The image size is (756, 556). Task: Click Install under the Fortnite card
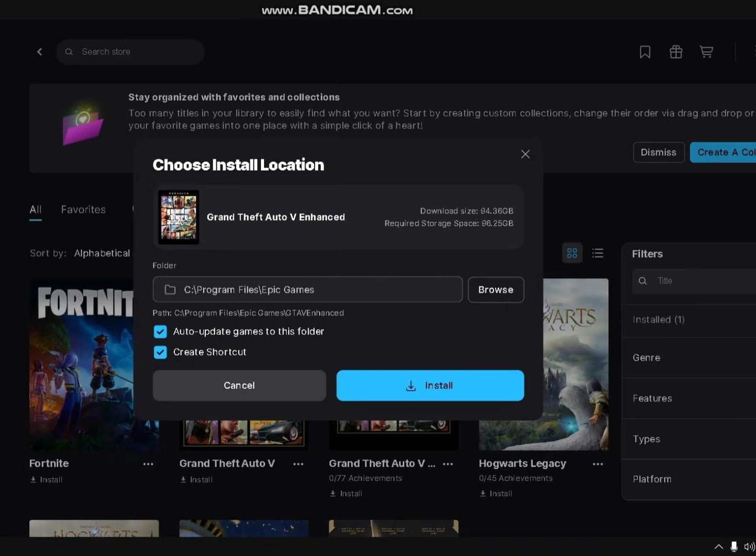point(46,479)
